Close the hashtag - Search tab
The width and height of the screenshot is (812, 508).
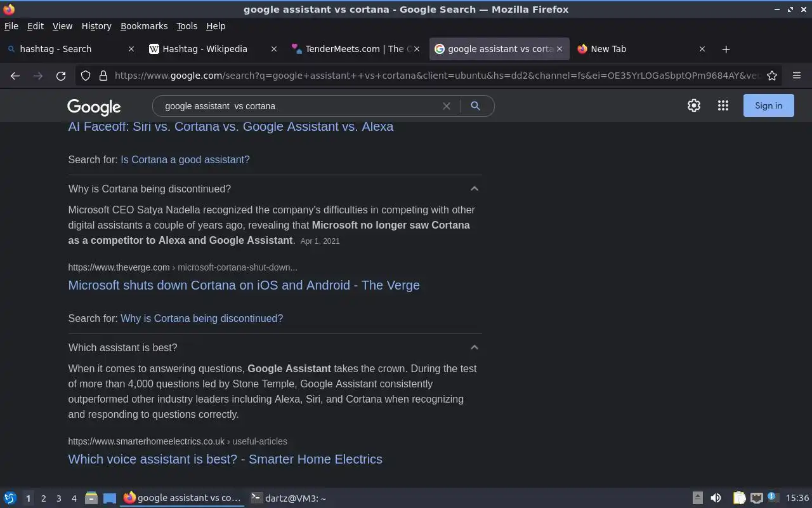coord(131,49)
